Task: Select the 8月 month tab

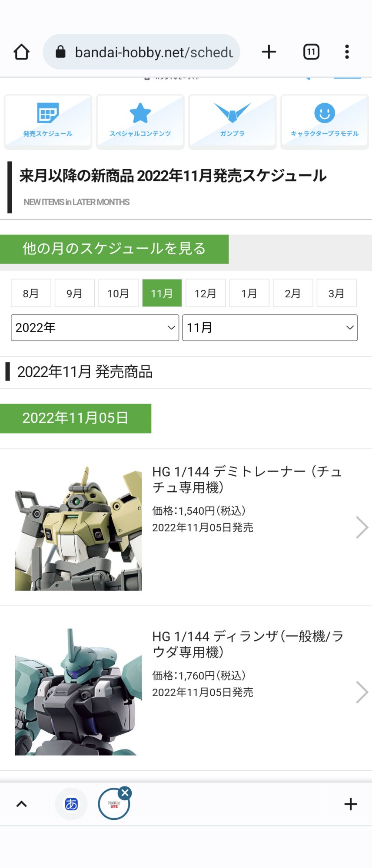Action: pyautogui.click(x=31, y=293)
